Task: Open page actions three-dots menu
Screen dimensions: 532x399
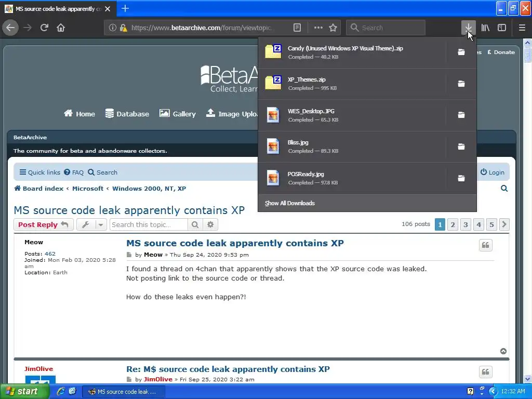Action: 318,28
